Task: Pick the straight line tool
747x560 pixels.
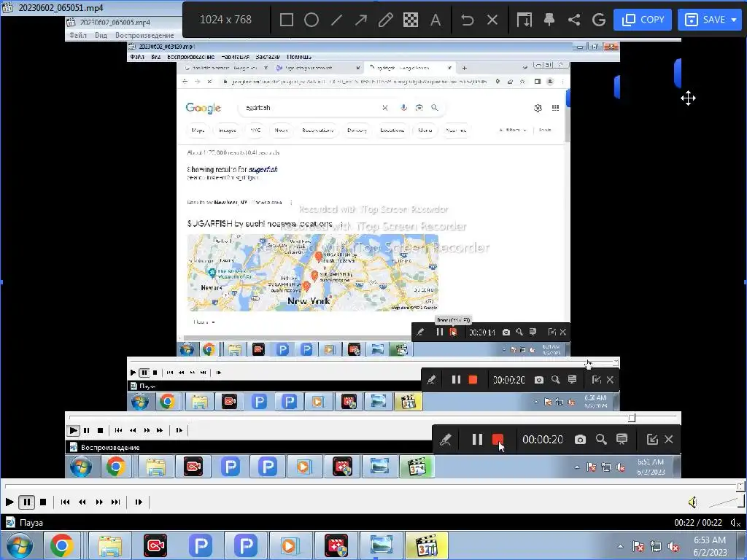Action: coord(336,20)
